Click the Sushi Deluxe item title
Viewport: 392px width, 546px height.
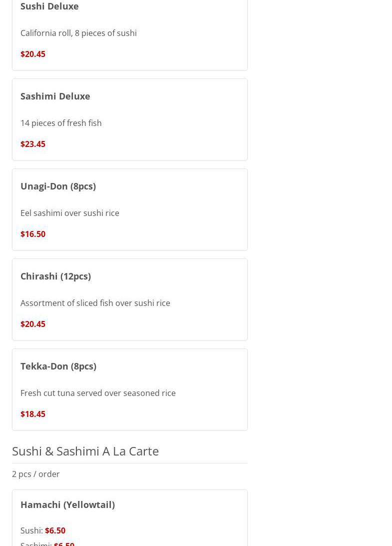click(x=49, y=6)
